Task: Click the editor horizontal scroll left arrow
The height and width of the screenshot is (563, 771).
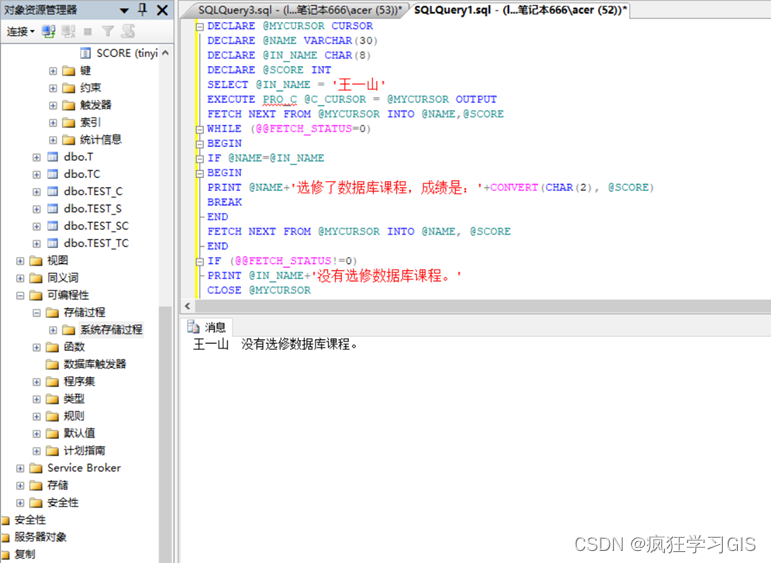Action: pos(187,306)
